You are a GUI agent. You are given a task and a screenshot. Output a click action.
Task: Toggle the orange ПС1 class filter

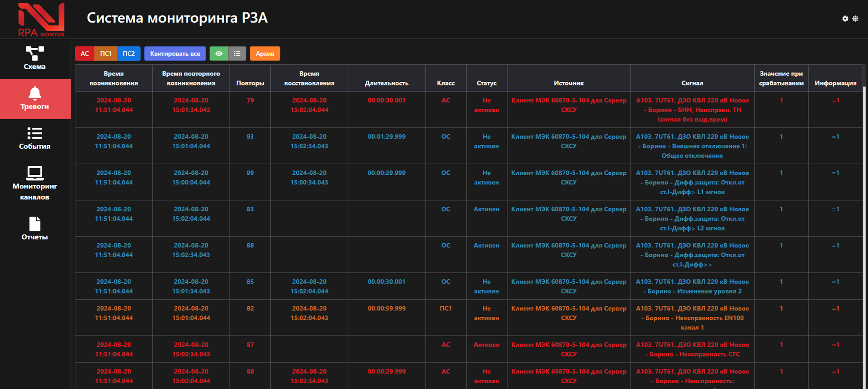105,54
